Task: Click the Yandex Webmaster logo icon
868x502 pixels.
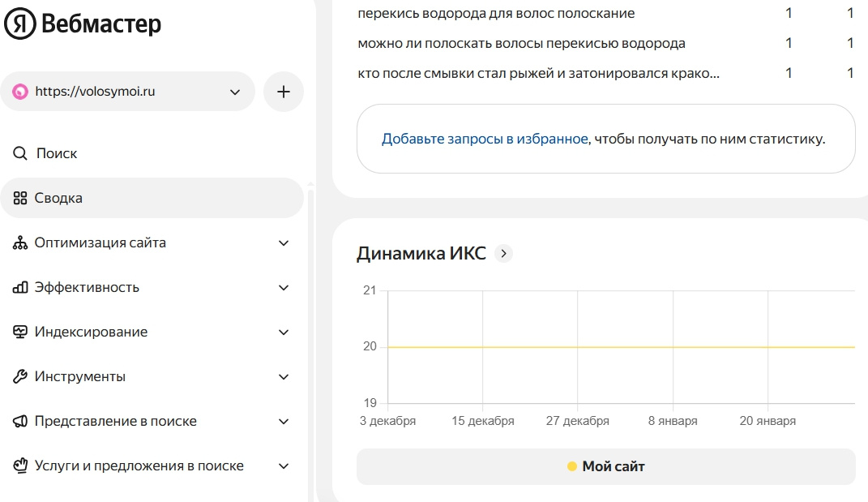Action: [x=19, y=25]
